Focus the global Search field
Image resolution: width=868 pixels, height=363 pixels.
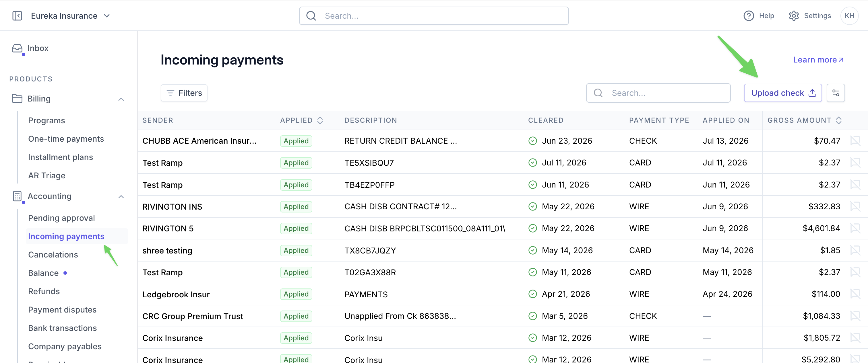[434, 16]
